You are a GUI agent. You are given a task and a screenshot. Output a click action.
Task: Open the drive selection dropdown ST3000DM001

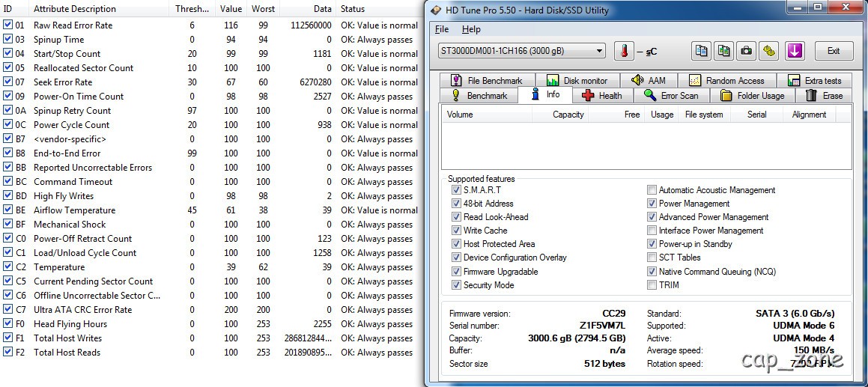521,51
